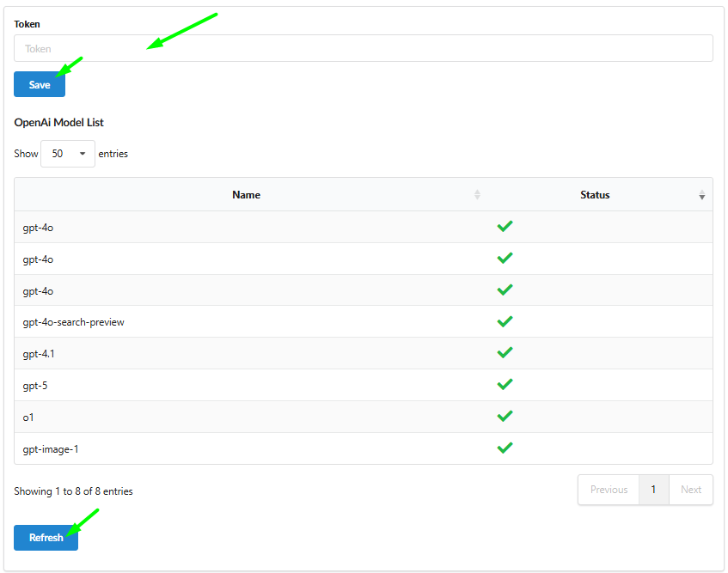The height and width of the screenshot is (573, 728).
Task: Click the status checkmark for gpt-5
Action: [x=505, y=384]
